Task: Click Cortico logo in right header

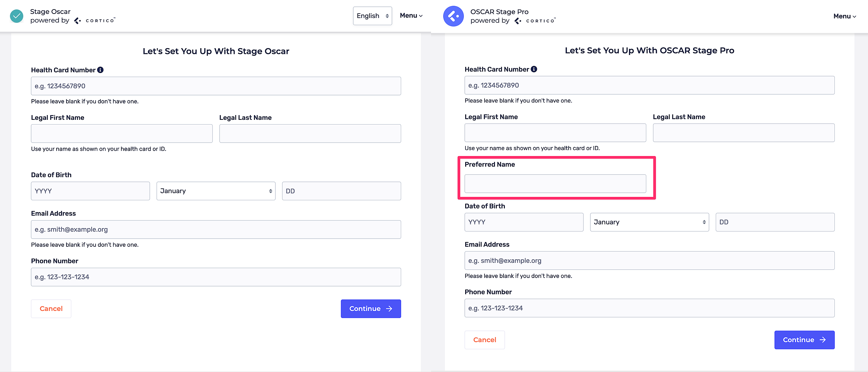Action: coord(536,21)
